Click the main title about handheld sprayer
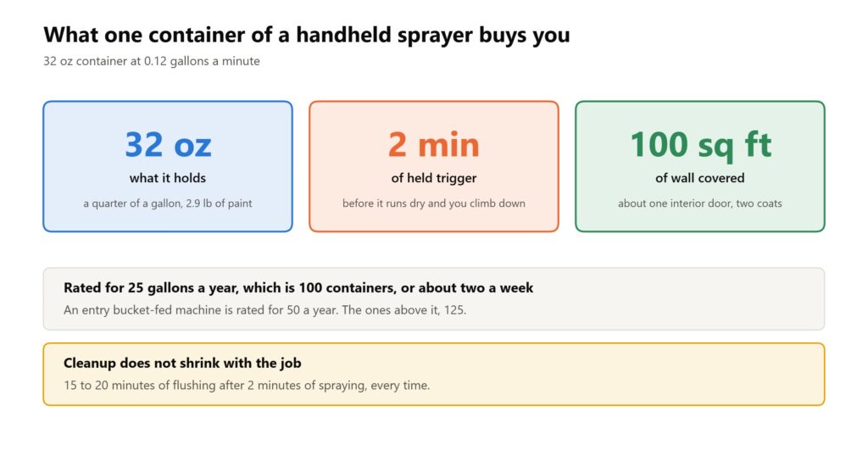868x456 pixels. coord(307,35)
